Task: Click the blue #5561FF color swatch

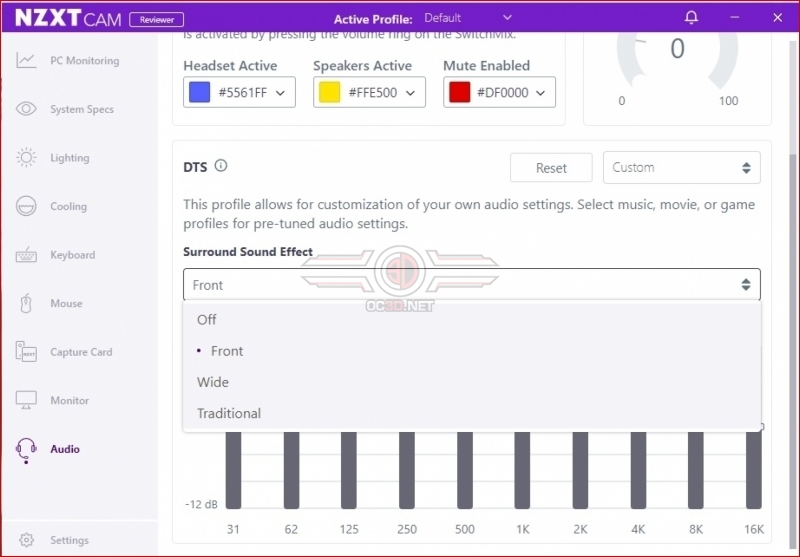Action: point(199,92)
